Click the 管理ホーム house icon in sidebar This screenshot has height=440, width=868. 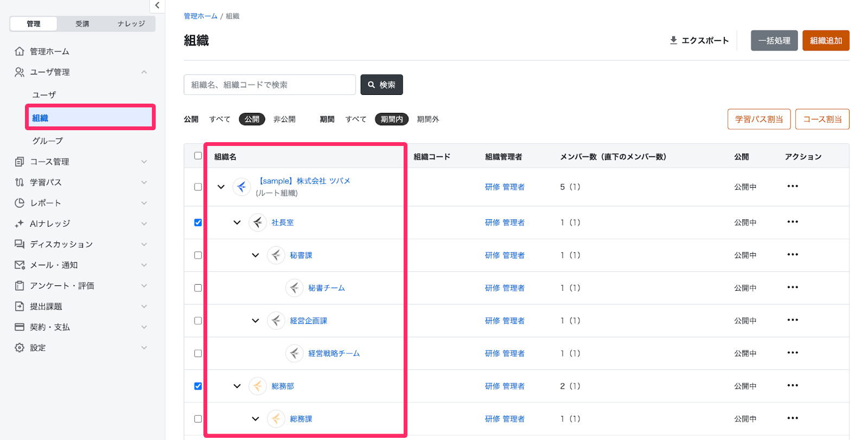20,52
